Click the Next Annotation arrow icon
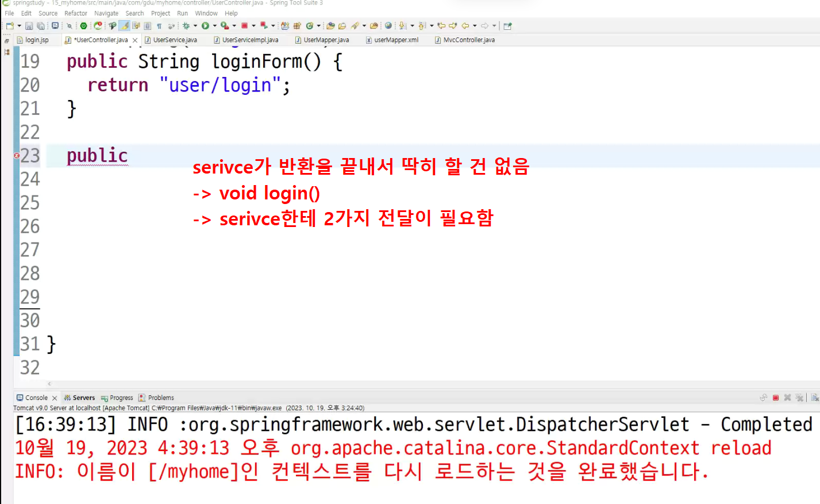The image size is (820, 504). click(x=403, y=26)
